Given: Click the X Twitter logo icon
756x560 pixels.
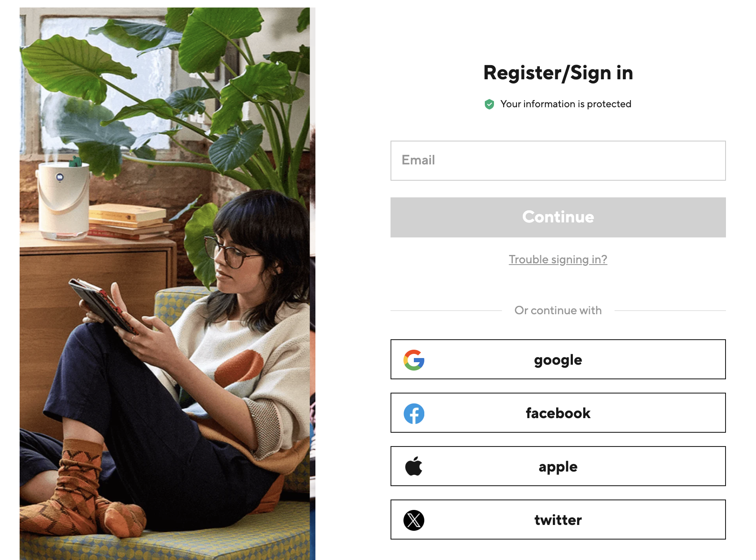Looking at the screenshot, I should (414, 520).
